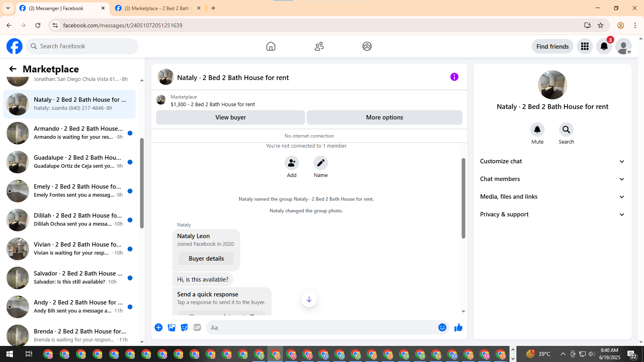Screen dimensions: 644x362
Task: Switch to the Marketplace 2 Bed 2 Bath tab
Action: [x=158, y=8]
